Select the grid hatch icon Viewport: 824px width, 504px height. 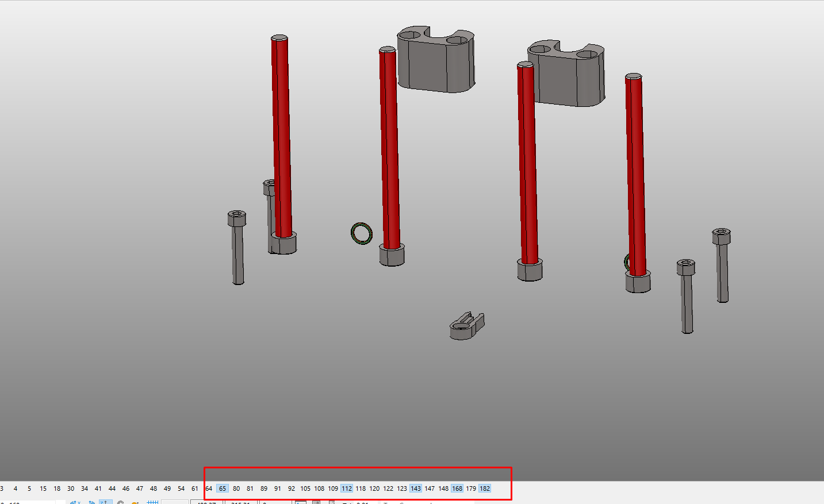point(151,501)
